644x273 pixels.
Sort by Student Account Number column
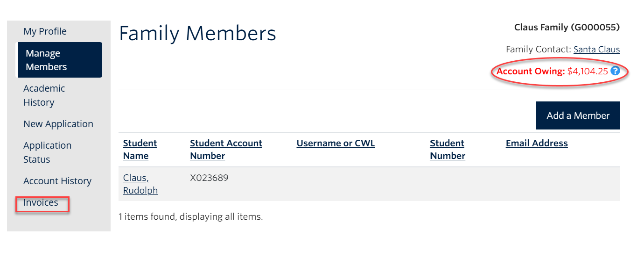[226, 149]
